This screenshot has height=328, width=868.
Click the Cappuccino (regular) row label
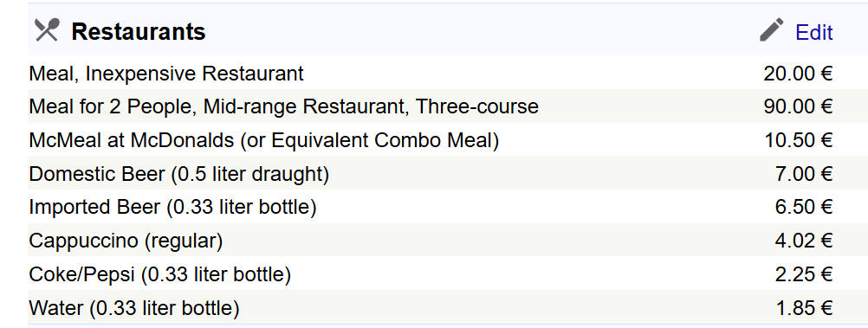pyautogui.click(x=126, y=241)
